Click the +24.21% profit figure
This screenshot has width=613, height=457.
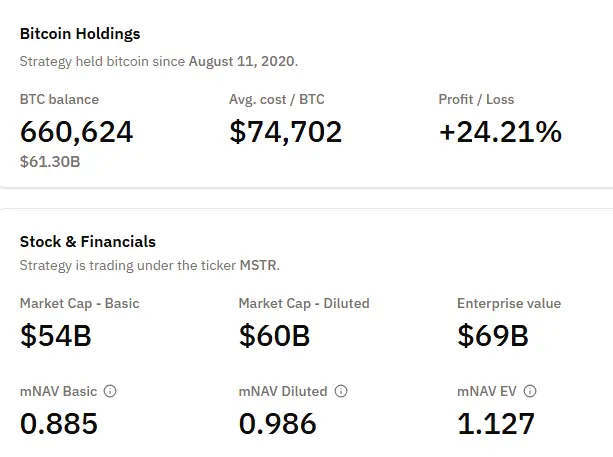pos(500,131)
